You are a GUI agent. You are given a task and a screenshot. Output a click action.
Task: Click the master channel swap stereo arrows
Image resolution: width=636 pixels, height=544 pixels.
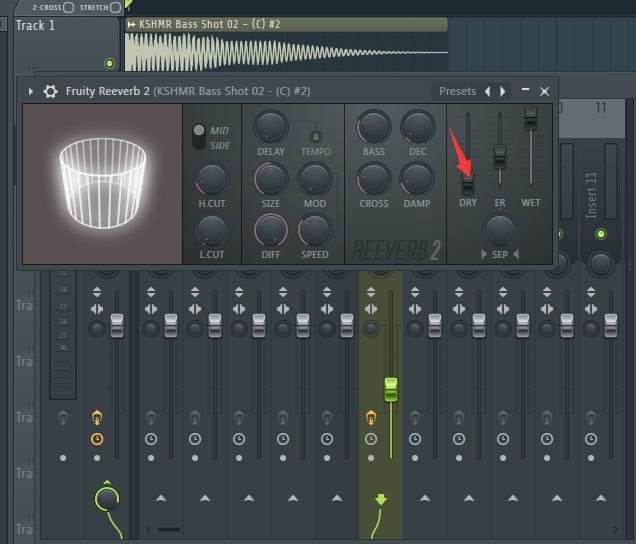pyautogui.click(x=97, y=309)
